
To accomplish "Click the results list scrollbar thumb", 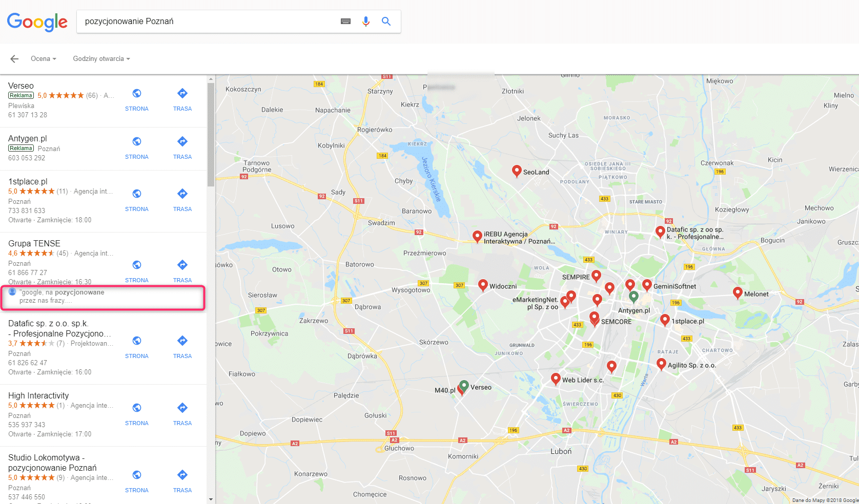I will (x=211, y=134).
